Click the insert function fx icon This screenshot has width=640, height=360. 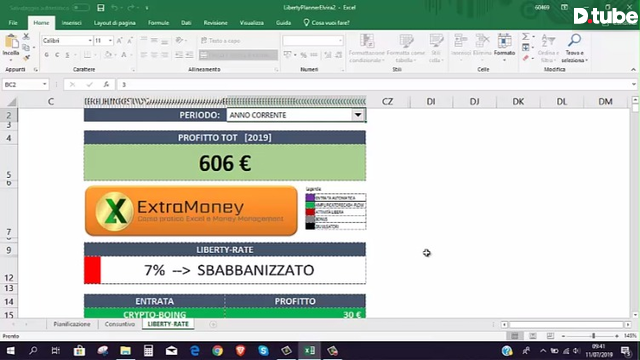[106, 84]
